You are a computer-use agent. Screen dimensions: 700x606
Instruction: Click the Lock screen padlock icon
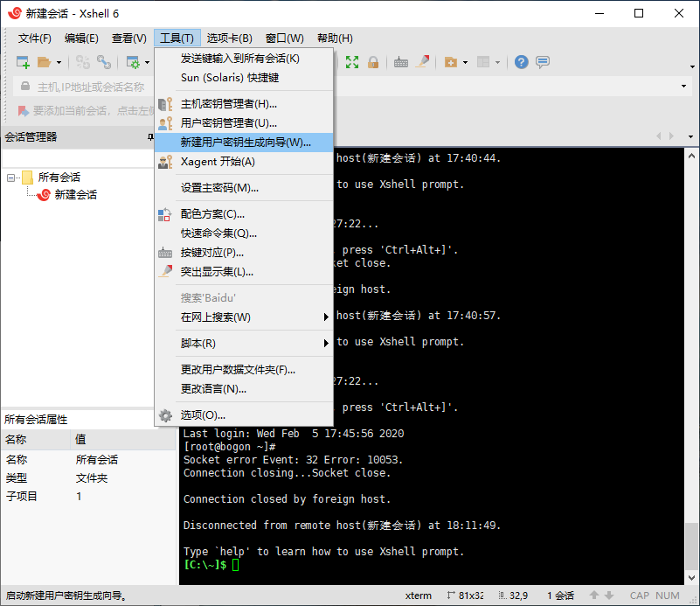coord(373,62)
